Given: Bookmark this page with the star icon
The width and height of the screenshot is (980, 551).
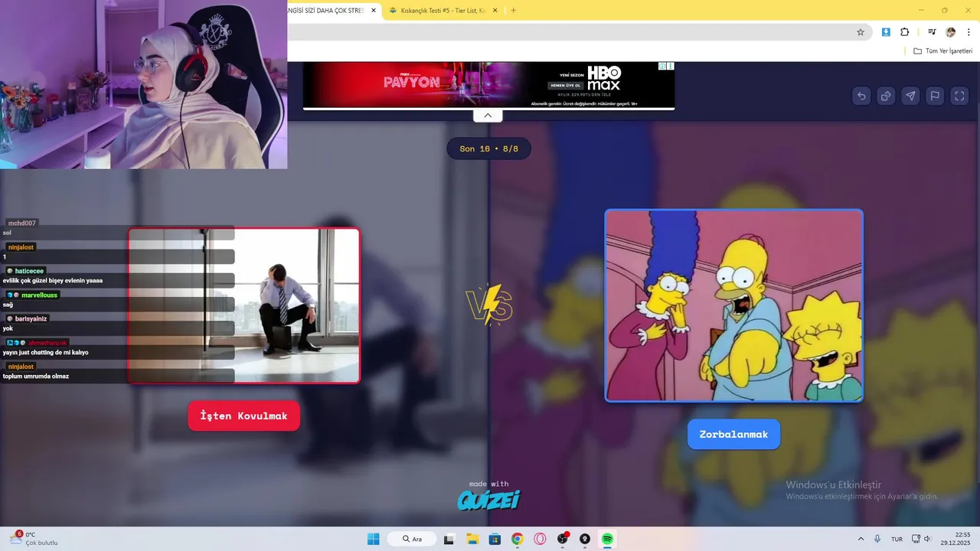Looking at the screenshot, I should coord(861,32).
